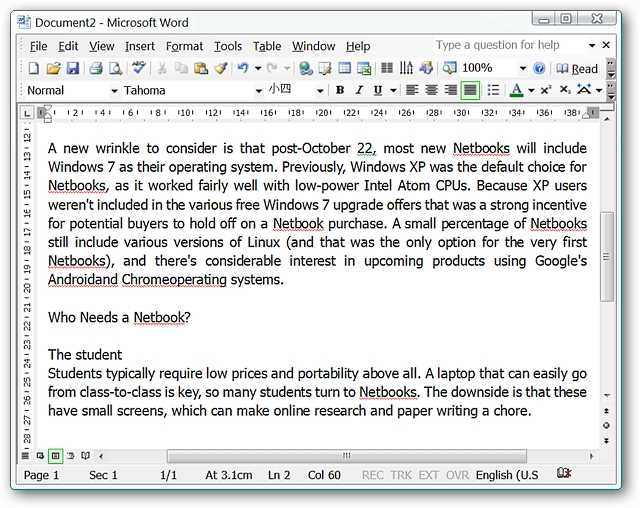The height and width of the screenshot is (508, 640).
Task: Open the Columns layout button
Action: tap(387, 68)
